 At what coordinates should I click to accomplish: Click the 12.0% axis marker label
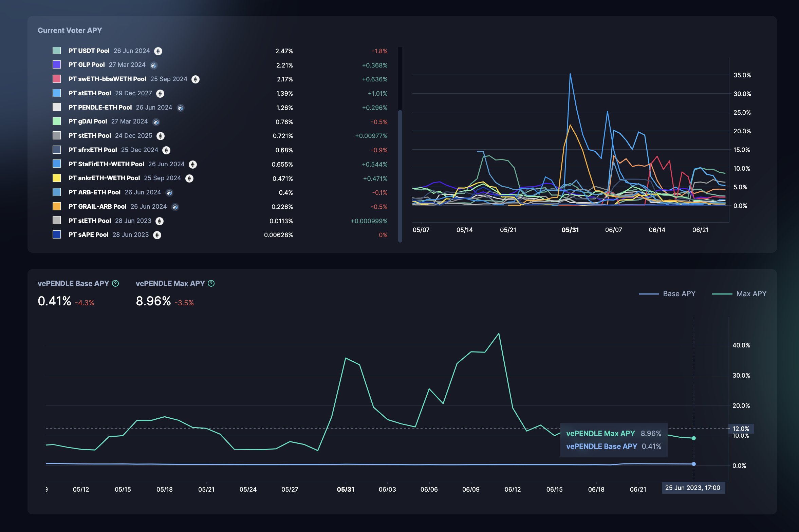pos(741,429)
